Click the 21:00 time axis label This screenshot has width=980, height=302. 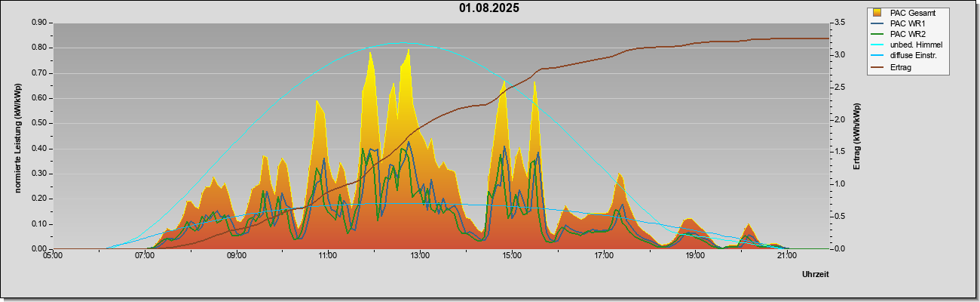point(786,256)
